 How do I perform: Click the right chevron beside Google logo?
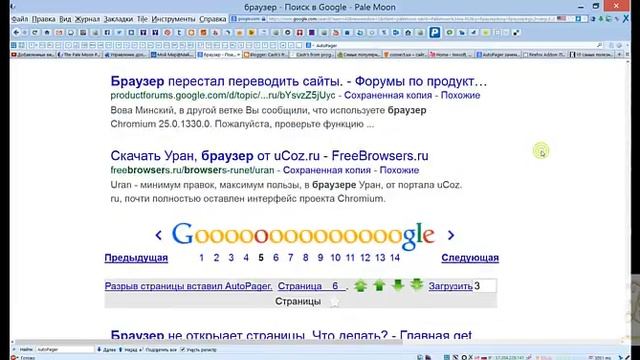[451, 235]
